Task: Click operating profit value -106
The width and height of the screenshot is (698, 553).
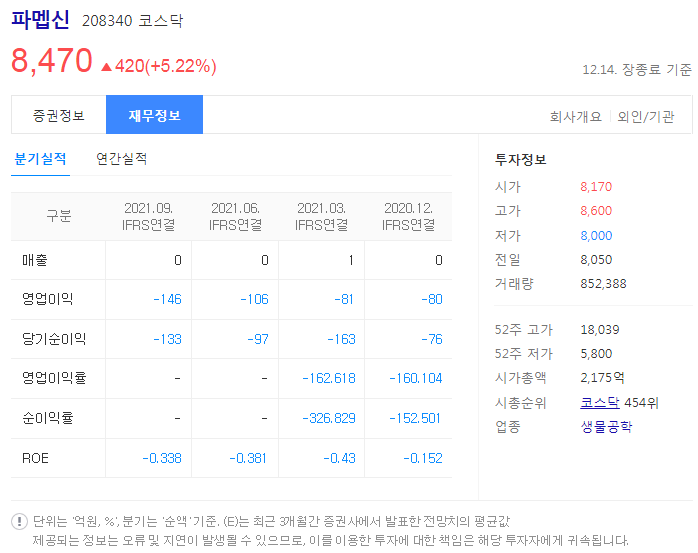Action: [254, 299]
